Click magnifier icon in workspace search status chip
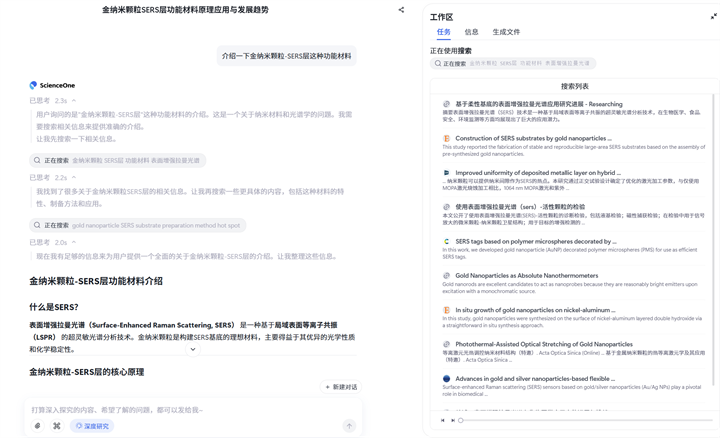Screen dimensions: 720x438 point(438,63)
